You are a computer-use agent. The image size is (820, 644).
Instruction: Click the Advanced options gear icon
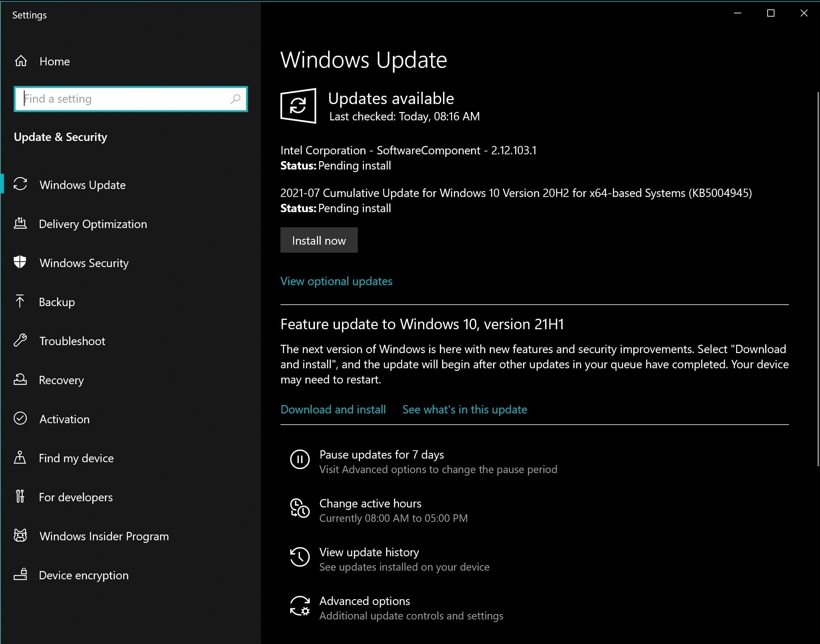pos(299,606)
